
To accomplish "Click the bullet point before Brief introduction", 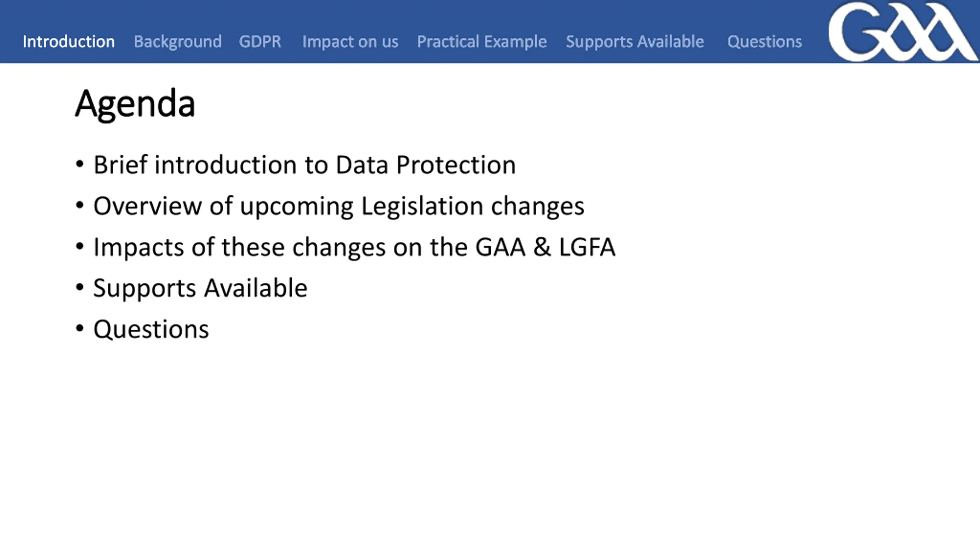I will pyautogui.click(x=80, y=165).
